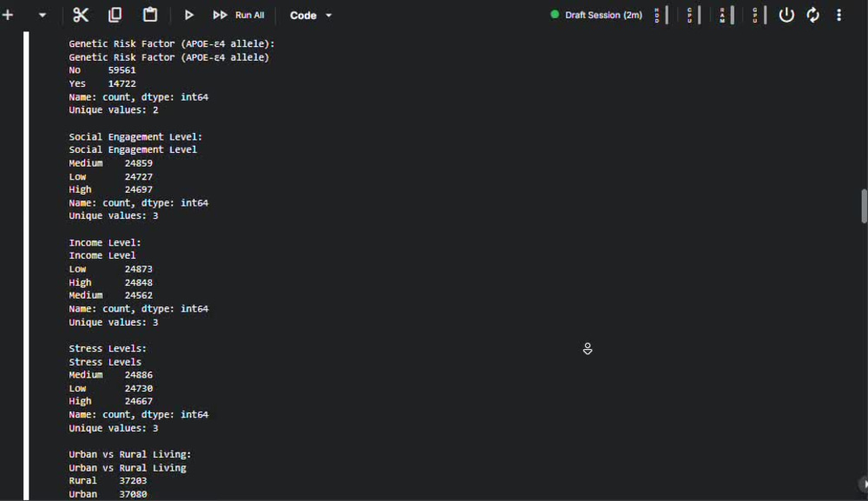Click Run All to execute notebook

pyautogui.click(x=239, y=15)
